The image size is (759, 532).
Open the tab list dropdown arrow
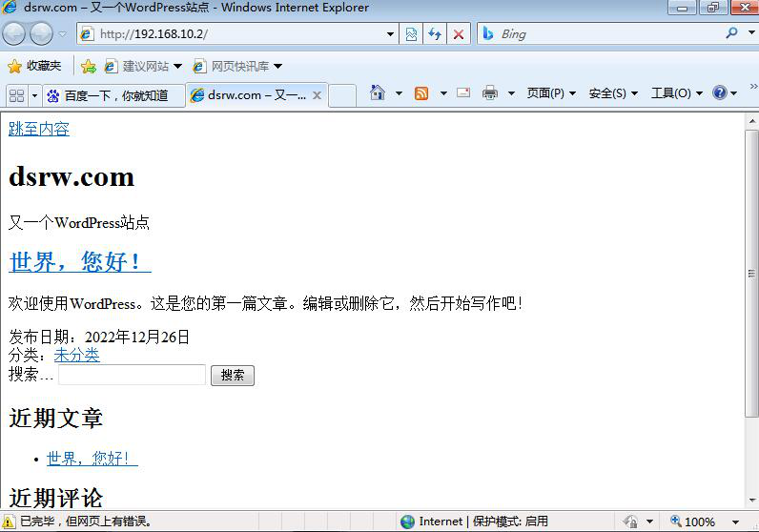[34, 95]
